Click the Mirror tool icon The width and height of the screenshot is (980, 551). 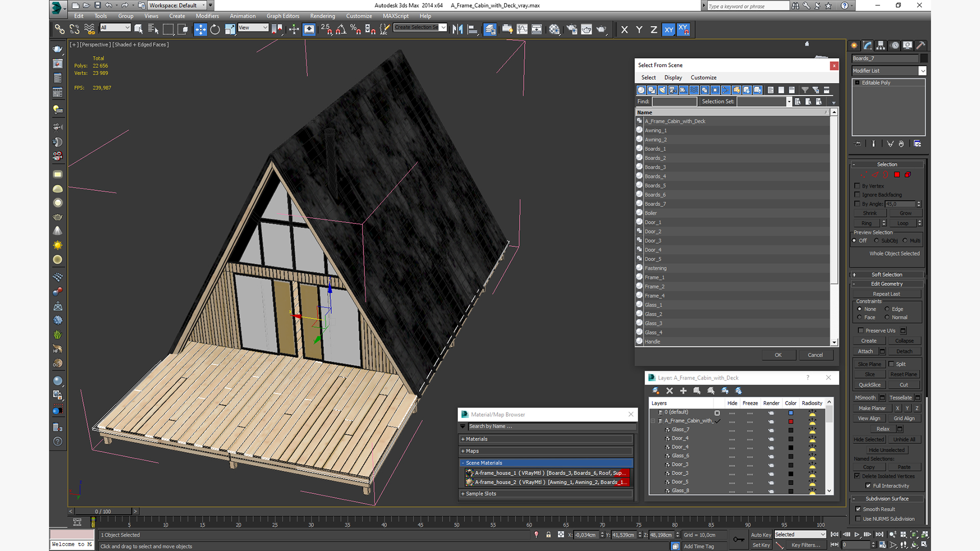click(457, 30)
